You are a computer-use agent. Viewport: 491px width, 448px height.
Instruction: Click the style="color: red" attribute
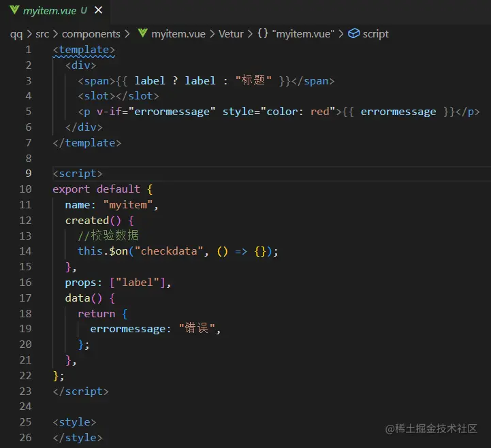click(x=279, y=112)
